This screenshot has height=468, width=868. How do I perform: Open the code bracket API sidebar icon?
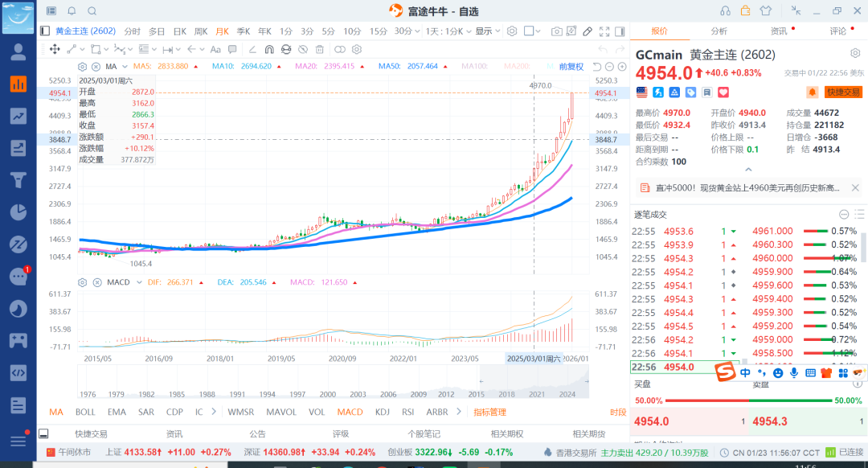pyautogui.click(x=18, y=373)
